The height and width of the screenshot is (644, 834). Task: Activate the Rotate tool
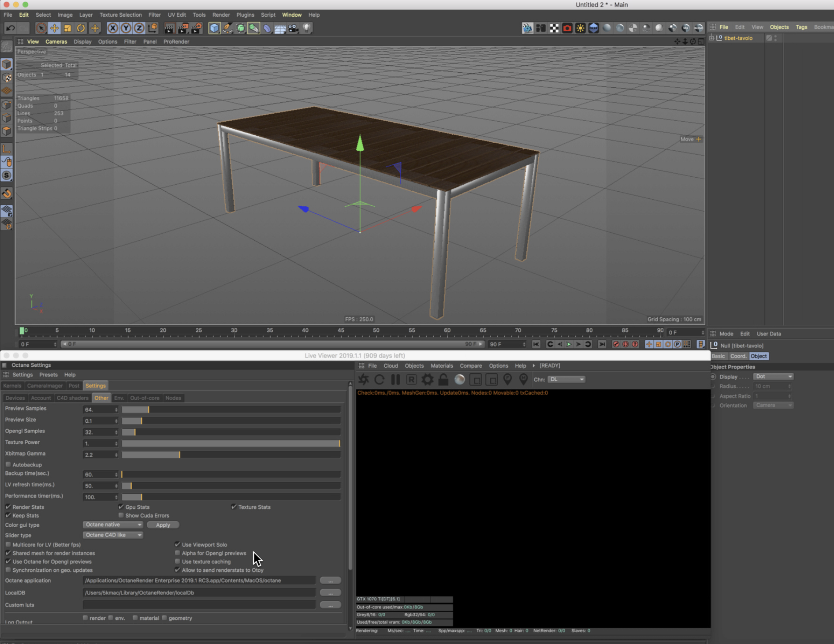[81, 28]
